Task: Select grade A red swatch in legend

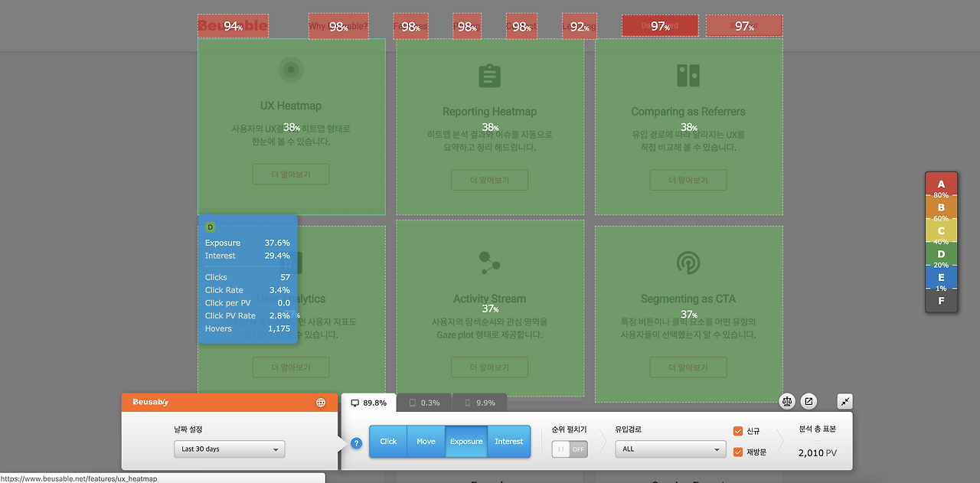Action: tap(941, 184)
